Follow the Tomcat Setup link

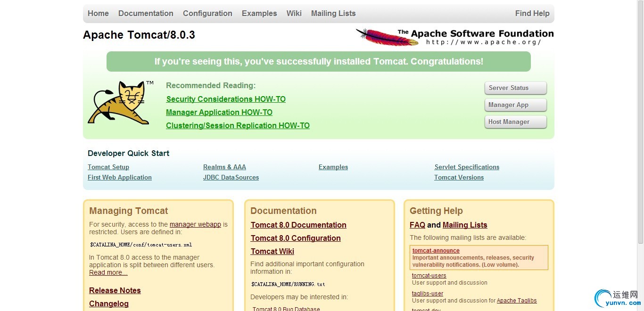pyautogui.click(x=108, y=167)
